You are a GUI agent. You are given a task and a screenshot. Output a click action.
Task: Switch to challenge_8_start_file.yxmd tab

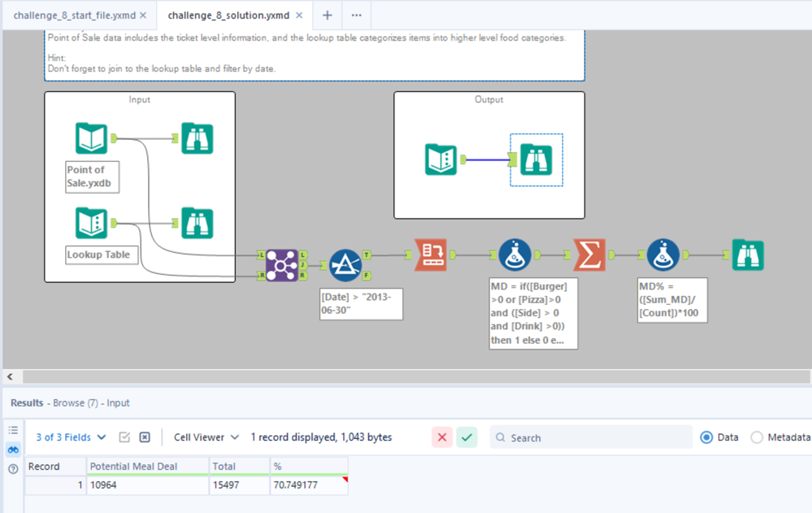click(x=74, y=15)
